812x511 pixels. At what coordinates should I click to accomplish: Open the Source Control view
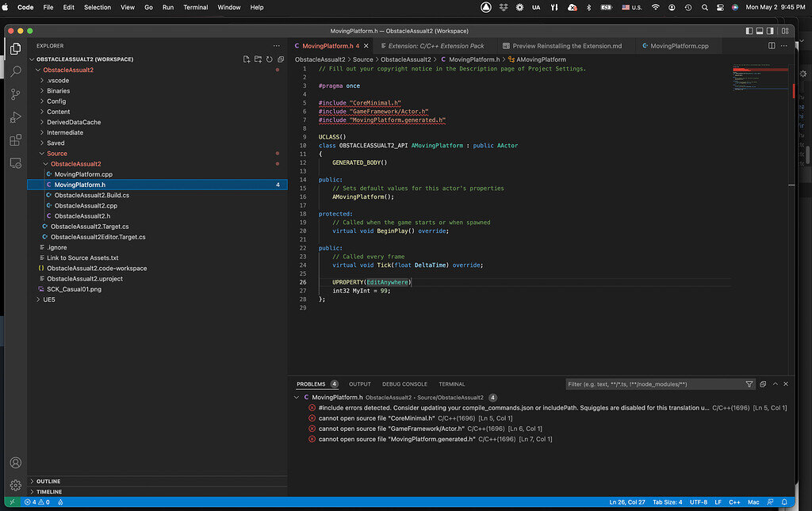coord(15,94)
